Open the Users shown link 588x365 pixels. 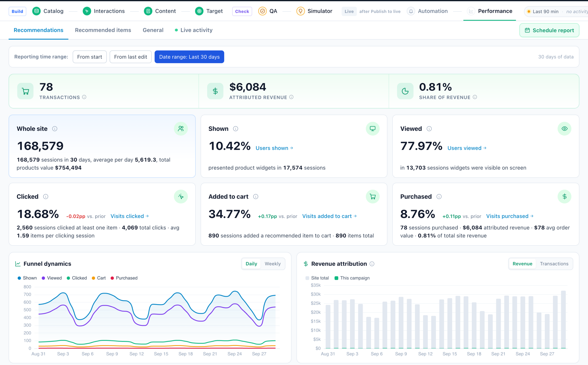click(274, 148)
